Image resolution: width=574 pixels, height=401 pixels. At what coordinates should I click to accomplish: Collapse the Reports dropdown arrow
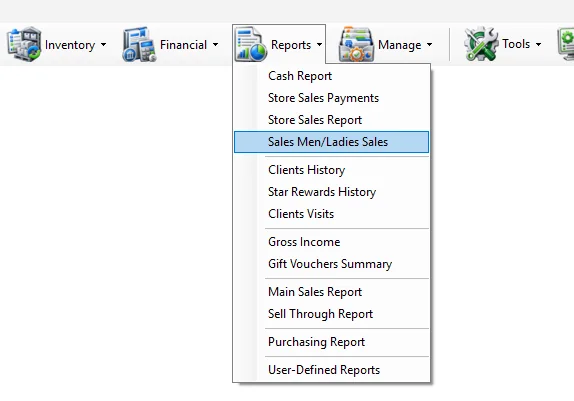[x=320, y=45]
